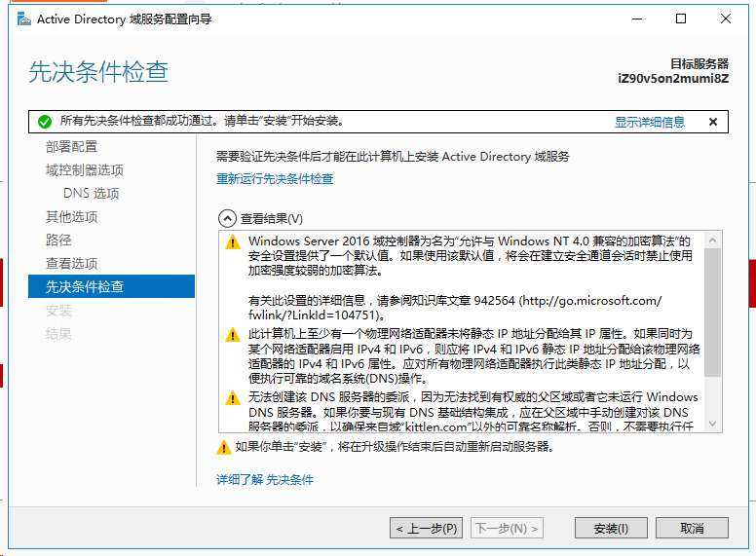Click the results list scrollbar thumb
Screen dimensions: 756x556
point(712,313)
